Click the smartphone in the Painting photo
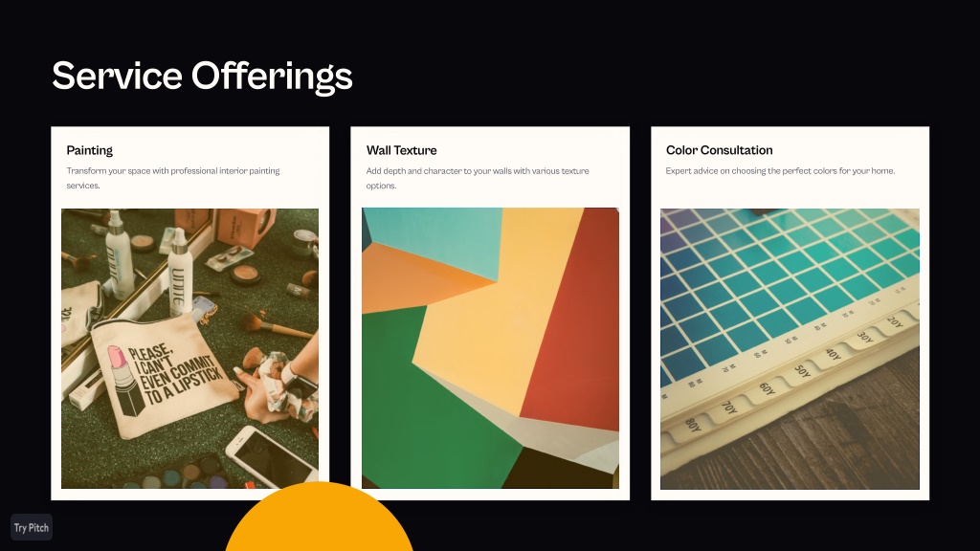The image size is (980, 551). point(270,456)
